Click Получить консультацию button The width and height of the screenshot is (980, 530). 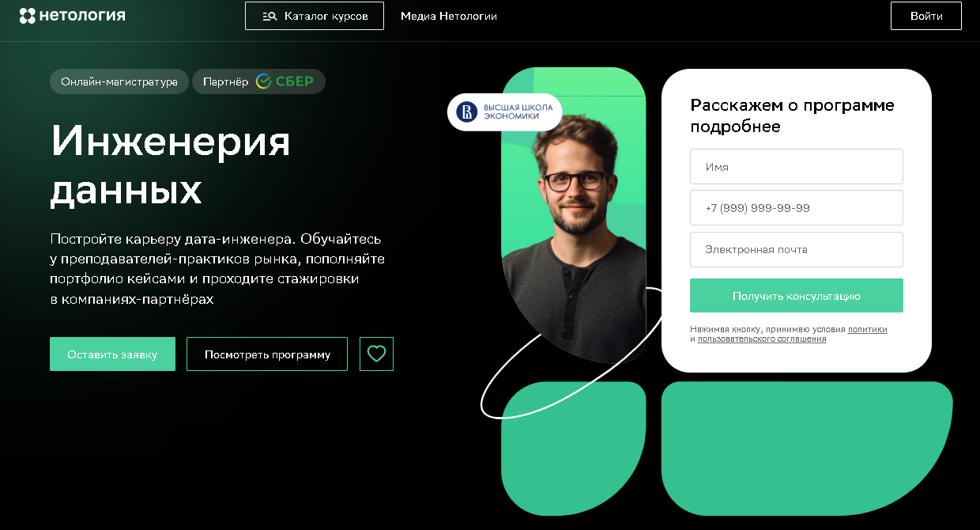coord(797,296)
